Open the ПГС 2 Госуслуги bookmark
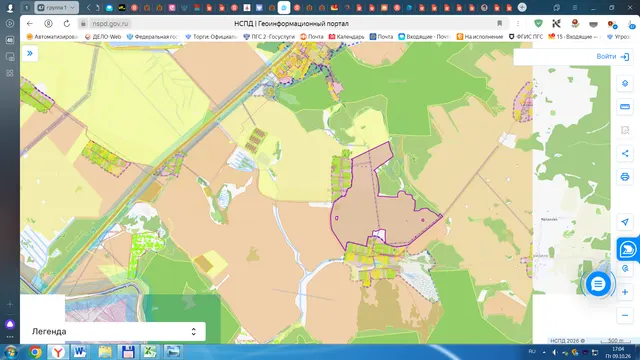 coord(269,36)
